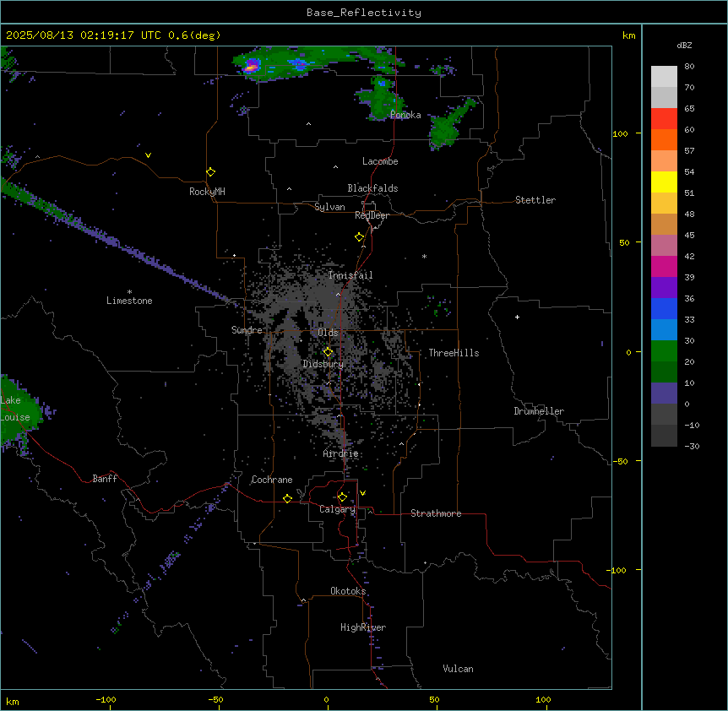Click the Olds label
728x711 pixels.
(328, 333)
